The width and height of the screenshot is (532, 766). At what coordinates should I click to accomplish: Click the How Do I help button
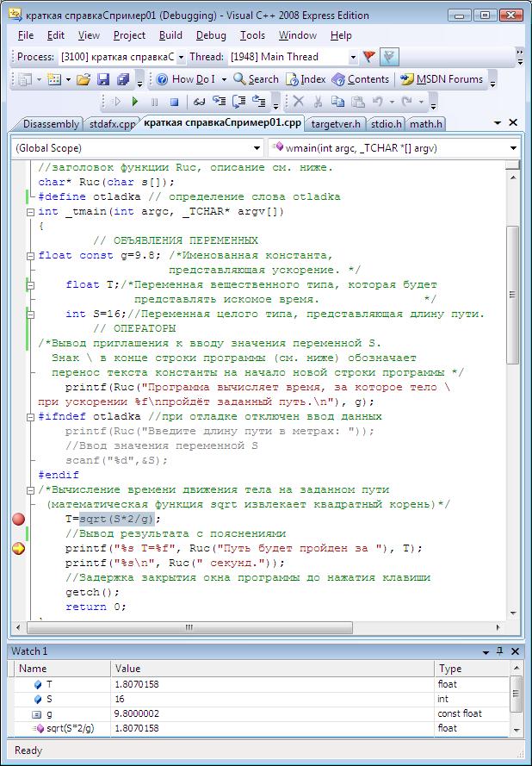(185, 79)
